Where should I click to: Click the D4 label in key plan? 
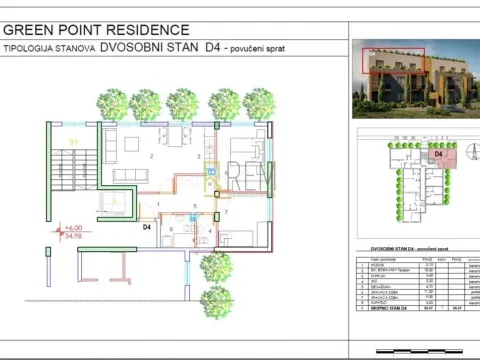pyautogui.click(x=438, y=154)
